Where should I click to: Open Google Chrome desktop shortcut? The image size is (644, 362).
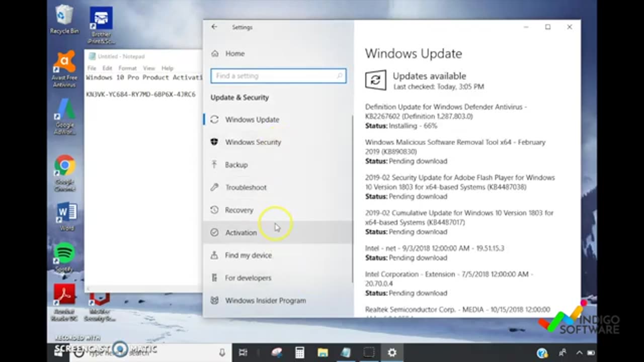pyautogui.click(x=65, y=173)
